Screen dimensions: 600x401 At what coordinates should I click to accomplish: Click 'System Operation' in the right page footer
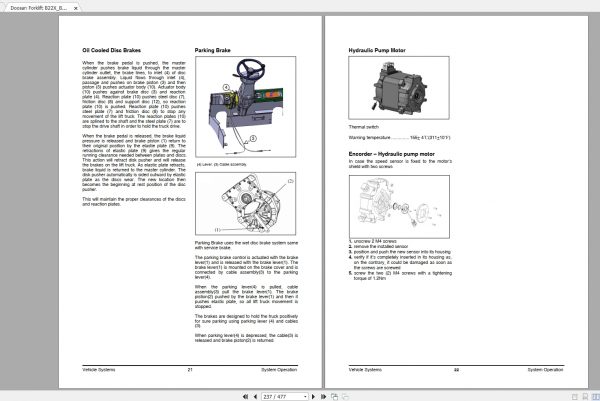click(545, 370)
